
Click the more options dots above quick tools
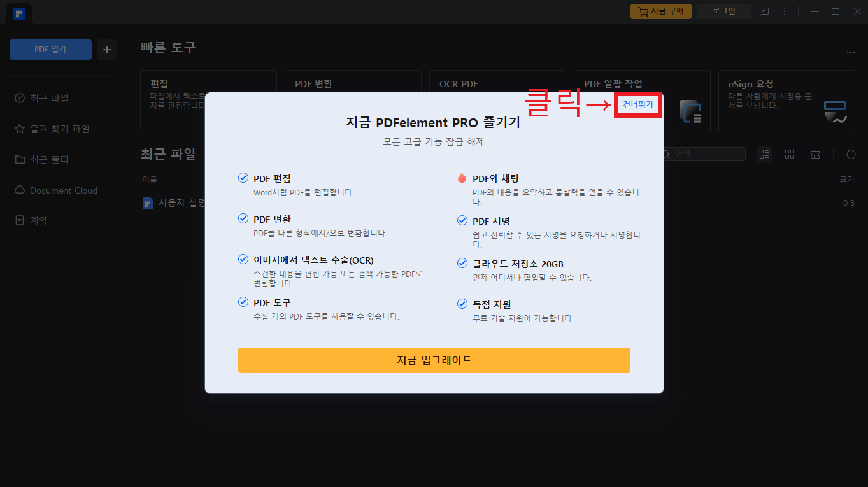pos(851,52)
